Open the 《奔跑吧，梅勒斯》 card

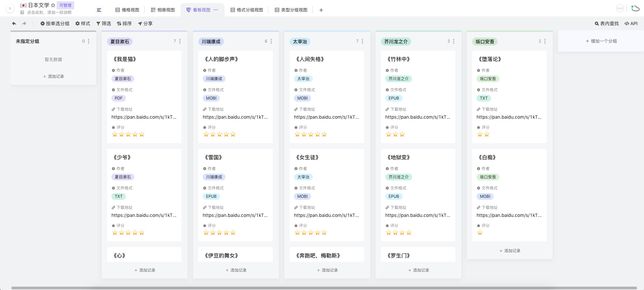point(327,255)
